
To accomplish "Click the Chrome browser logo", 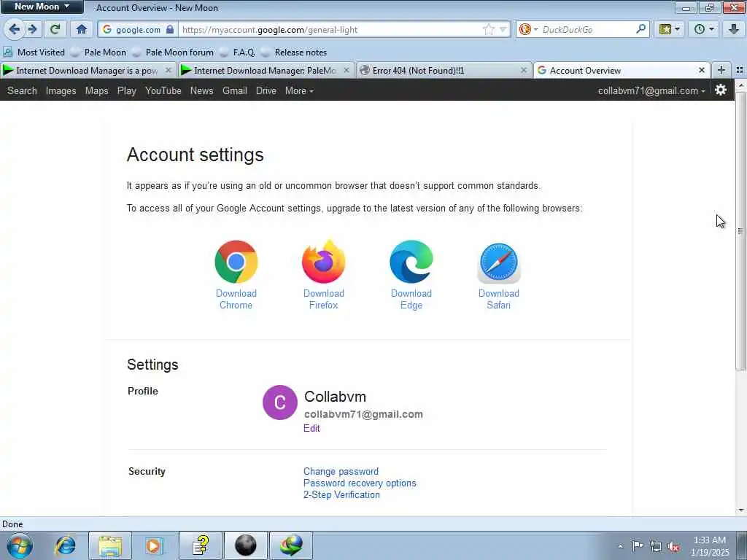I will [236, 262].
